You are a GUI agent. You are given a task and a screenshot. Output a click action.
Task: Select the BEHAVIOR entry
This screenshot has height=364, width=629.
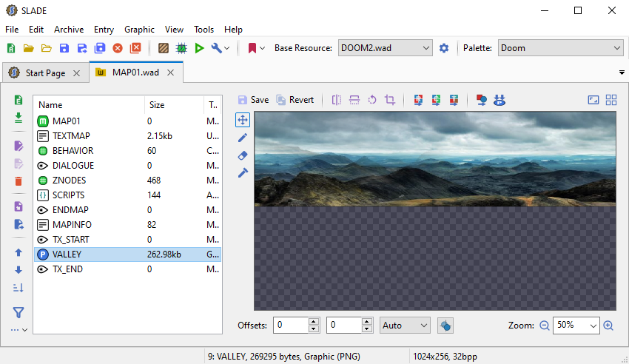point(127,151)
